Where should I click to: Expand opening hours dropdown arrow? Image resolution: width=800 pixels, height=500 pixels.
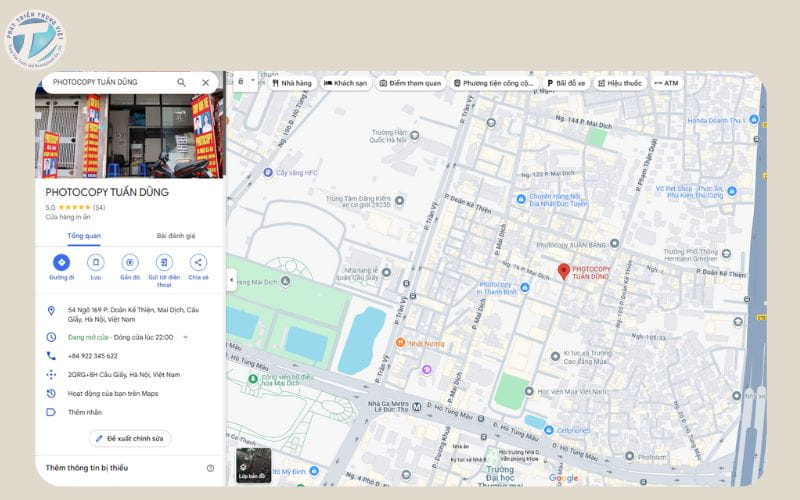click(185, 337)
